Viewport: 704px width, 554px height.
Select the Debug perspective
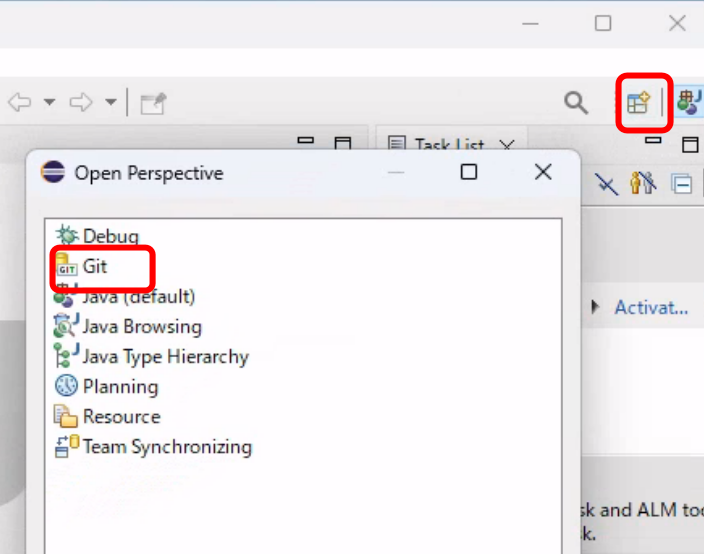click(110, 236)
